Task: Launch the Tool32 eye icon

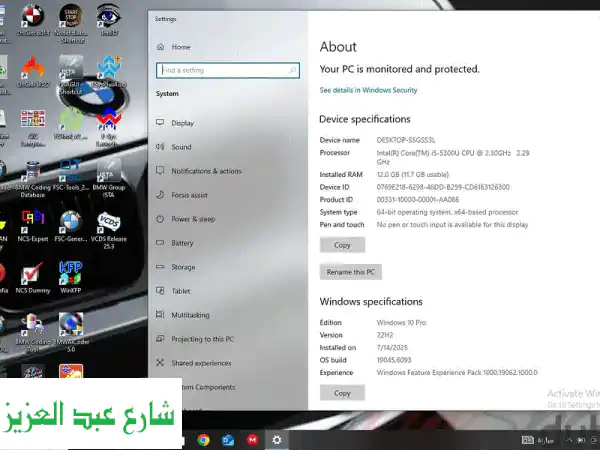Action: click(x=109, y=20)
